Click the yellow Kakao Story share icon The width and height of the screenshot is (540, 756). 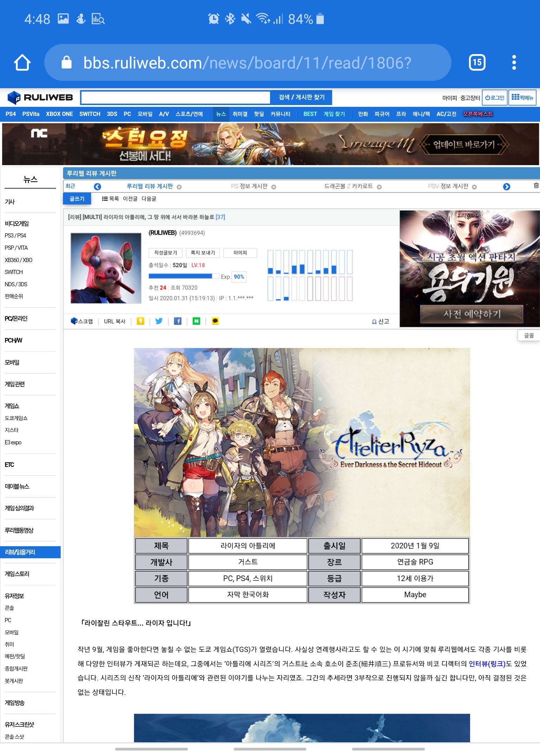(x=140, y=321)
